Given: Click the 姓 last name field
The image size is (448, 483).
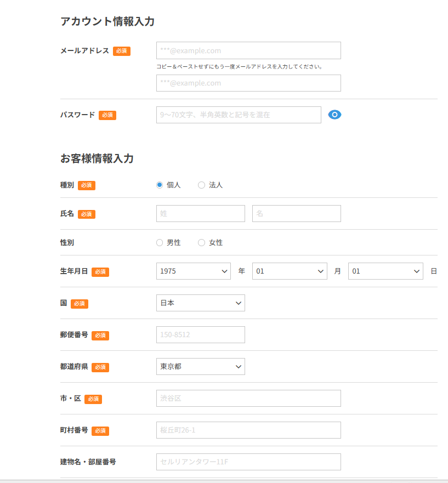Looking at the screenshot, I should click(x=200, y=213).
